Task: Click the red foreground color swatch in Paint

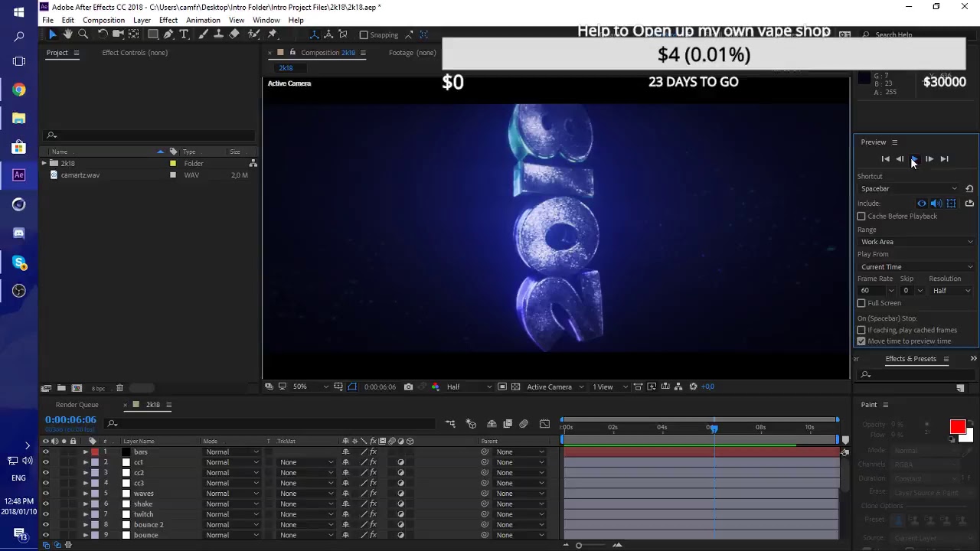Action: [957, 427]
